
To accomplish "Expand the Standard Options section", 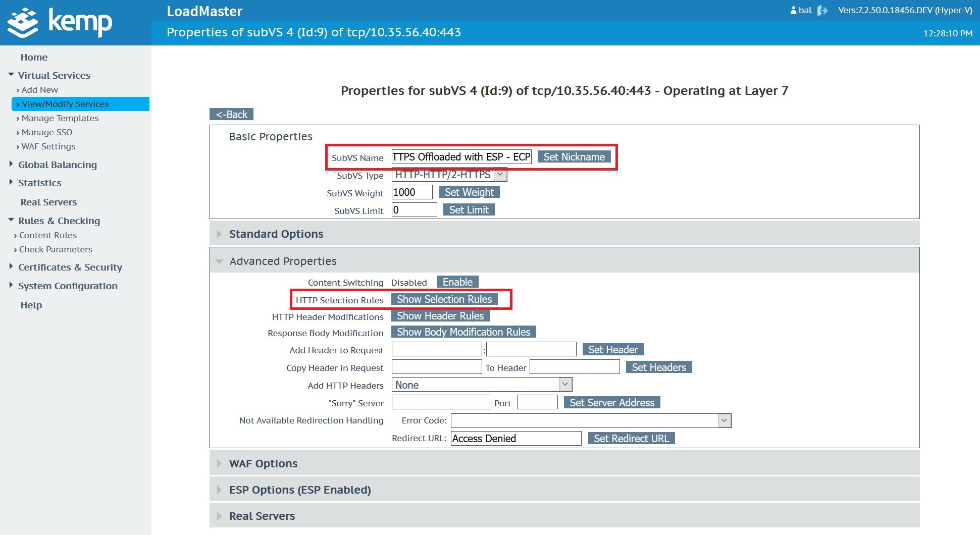I will click(x=276, y=234).
